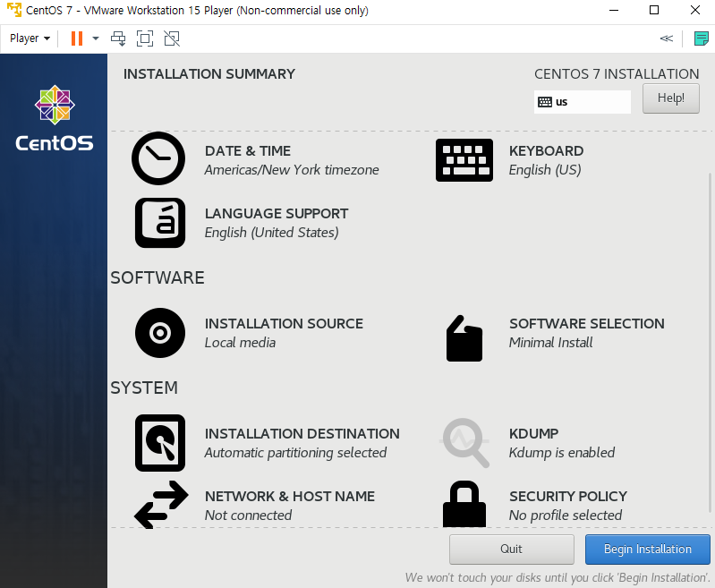Click Begin Installation button
Image resolution: width=715 pixels, height=588 pixels.
coord(648,549)
